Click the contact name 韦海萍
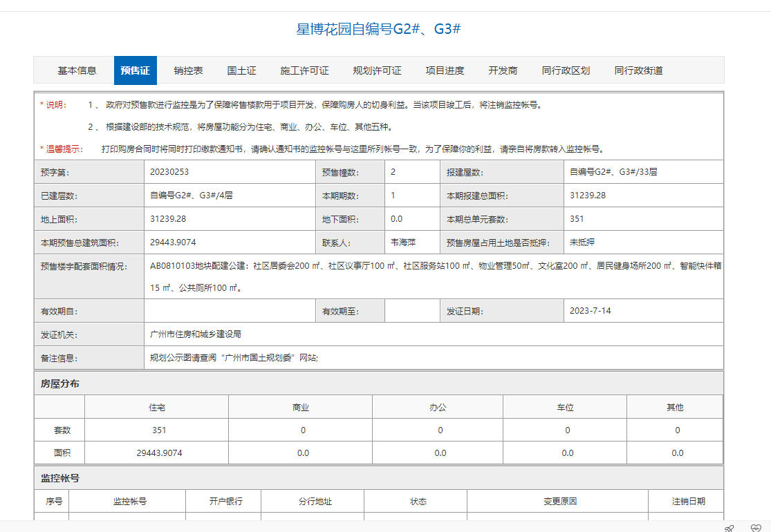The height and width of the screenshot is (532, 771). (403, 243)
